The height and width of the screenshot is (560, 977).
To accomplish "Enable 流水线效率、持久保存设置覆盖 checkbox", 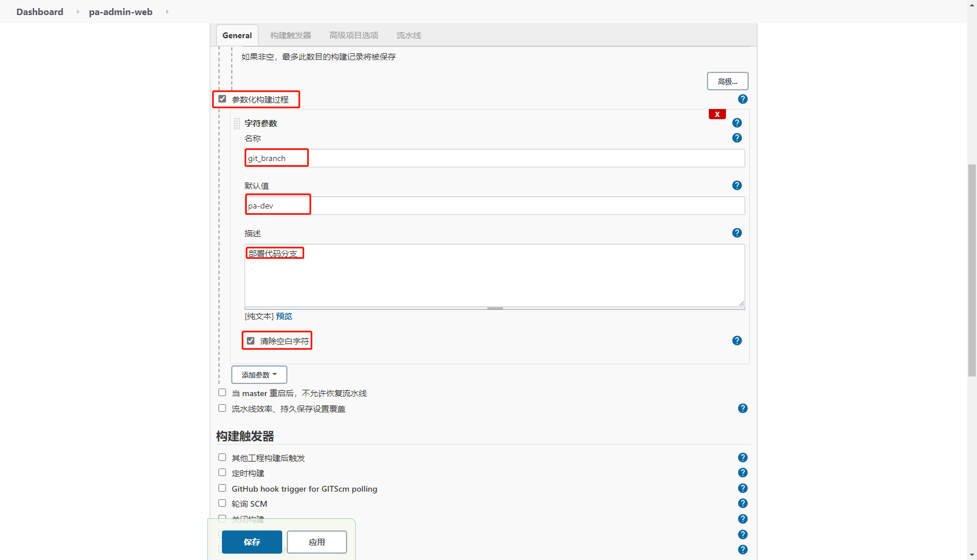I will [x=222, y=408].
